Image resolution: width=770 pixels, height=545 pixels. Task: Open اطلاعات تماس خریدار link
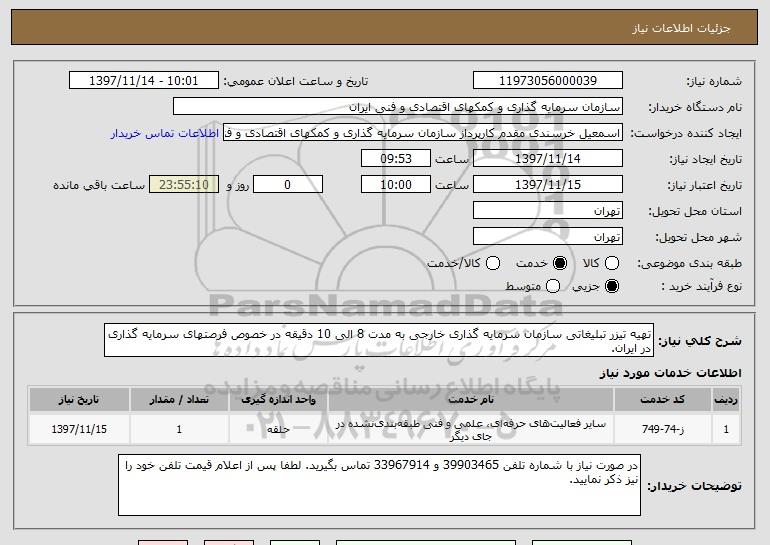[165, 133]
